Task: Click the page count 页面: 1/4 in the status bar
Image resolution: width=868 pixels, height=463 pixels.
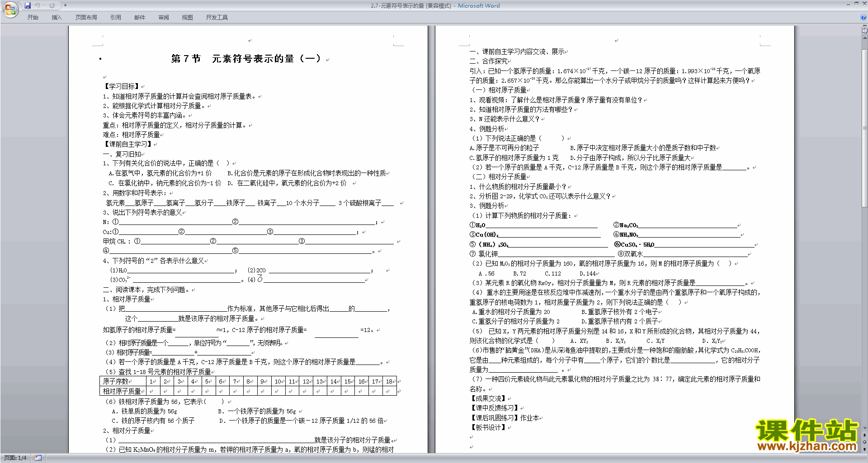Action: click(x=15, y=458)
